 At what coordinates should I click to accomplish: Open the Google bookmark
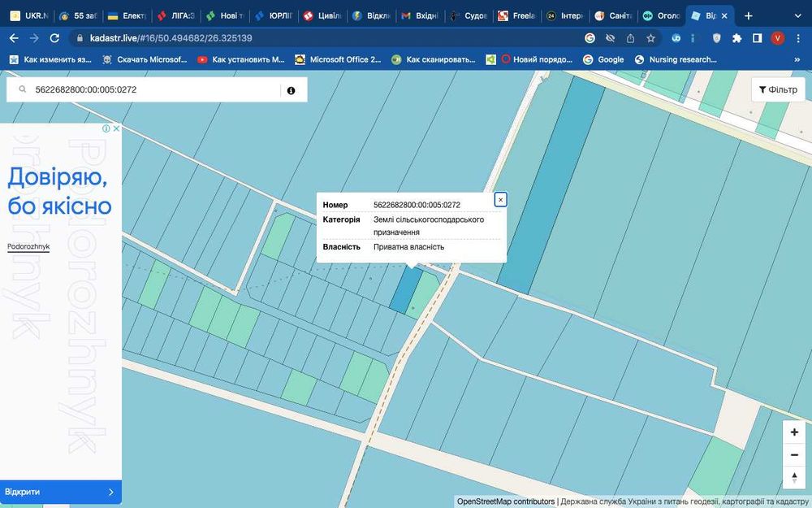pos(603,59)
